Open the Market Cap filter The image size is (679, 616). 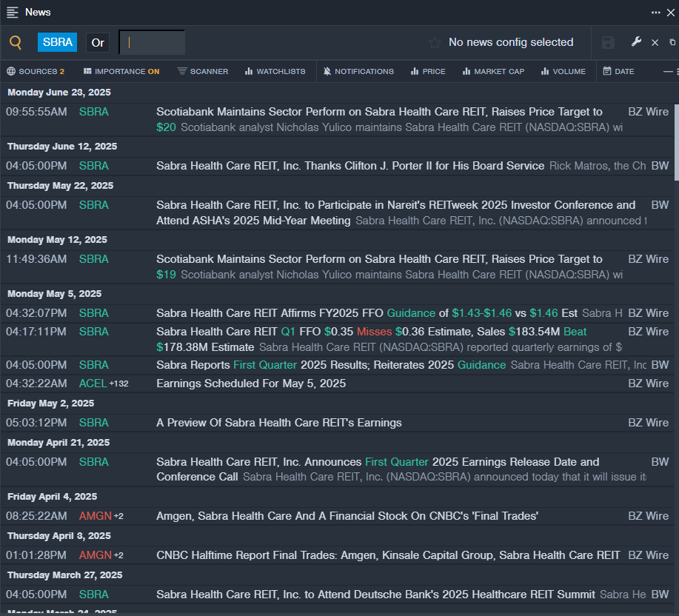493,71
